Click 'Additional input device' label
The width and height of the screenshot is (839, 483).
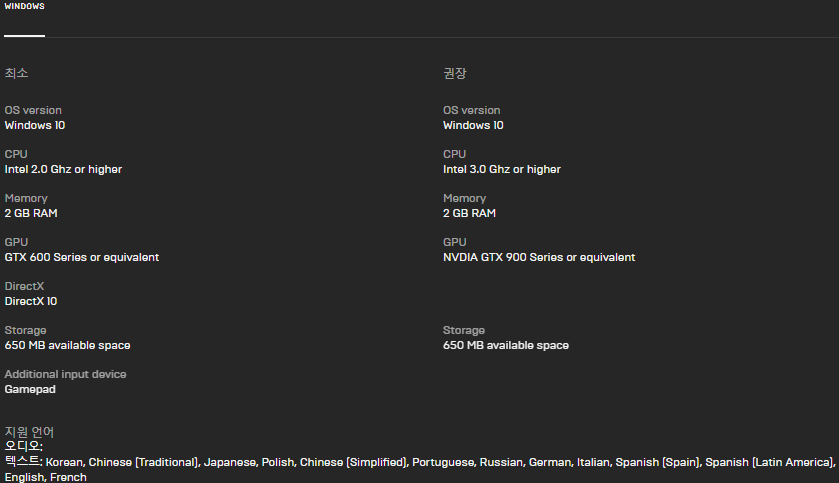(65, 374)
